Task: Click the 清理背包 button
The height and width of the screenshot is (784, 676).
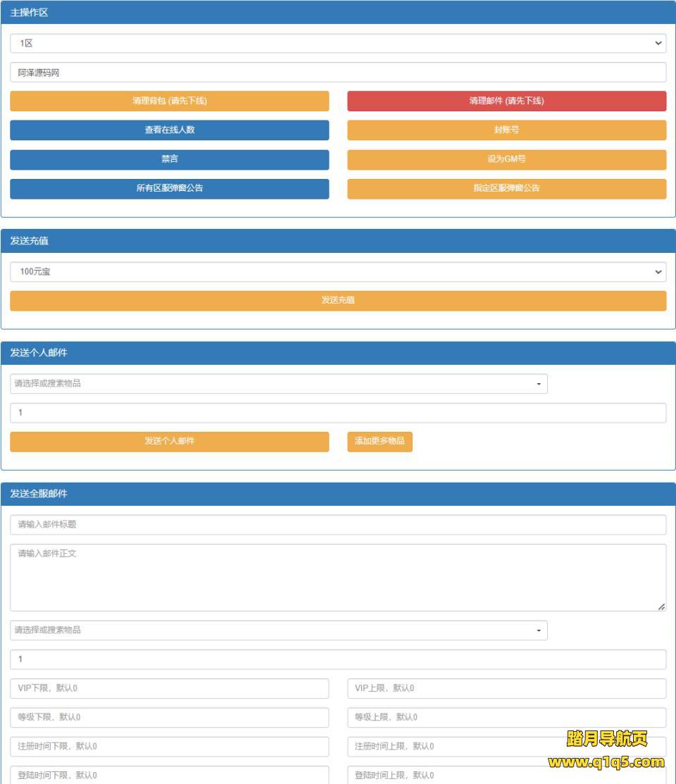Action: pyautogui.click(x=169, y=101)
